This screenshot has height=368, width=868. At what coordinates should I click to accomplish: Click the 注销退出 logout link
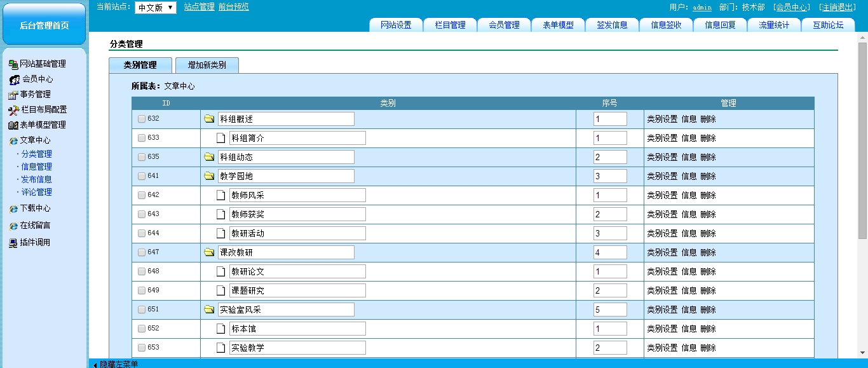(837, 7)
